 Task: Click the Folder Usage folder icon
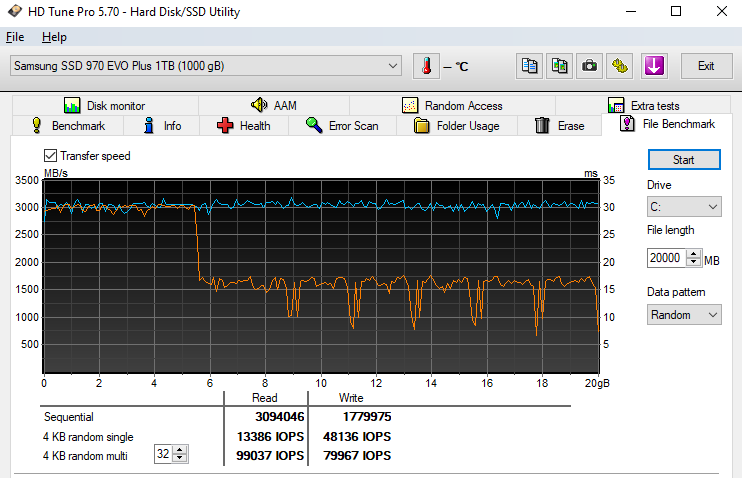(421, 126)
